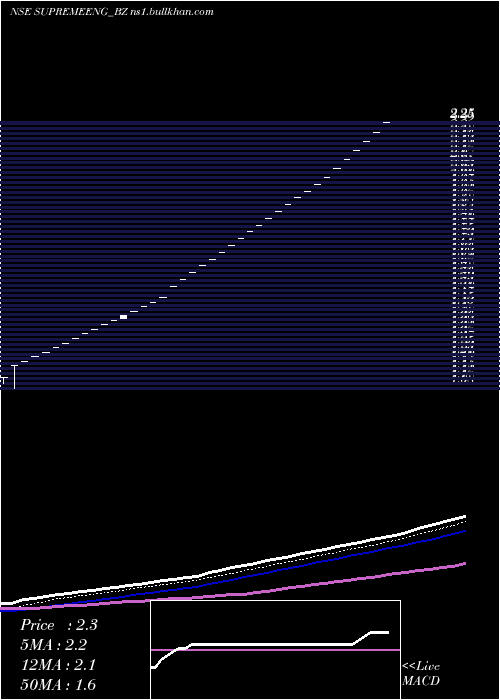
Task: Click the NSE SUPREMEENG_BZ chart title
Action: pyautogui.click(x=112, y=12)
